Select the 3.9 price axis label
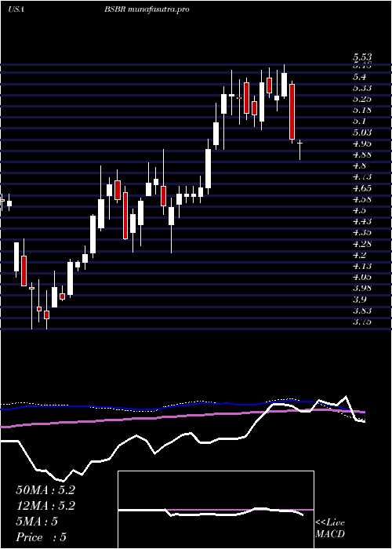 coord(360,300)
